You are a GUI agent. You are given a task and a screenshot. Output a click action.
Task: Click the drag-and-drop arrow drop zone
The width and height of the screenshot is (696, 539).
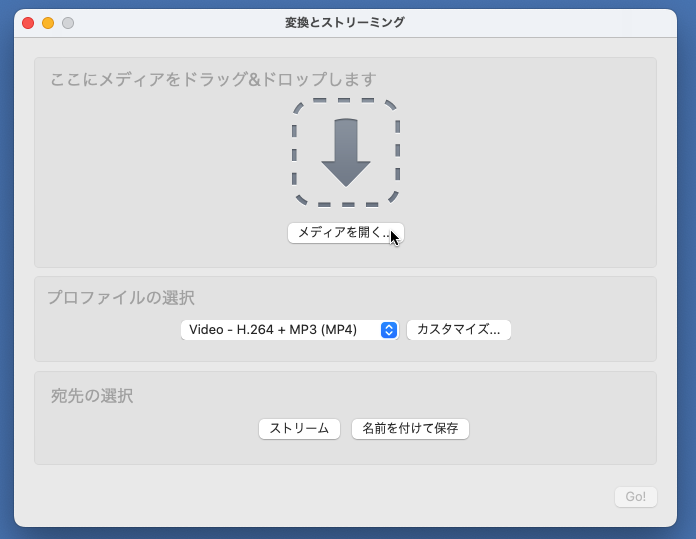click(346, 153)
